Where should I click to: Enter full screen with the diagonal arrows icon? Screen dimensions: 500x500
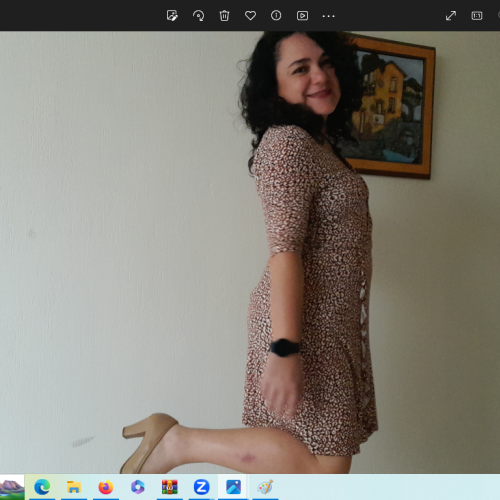[x=451, y=15]
